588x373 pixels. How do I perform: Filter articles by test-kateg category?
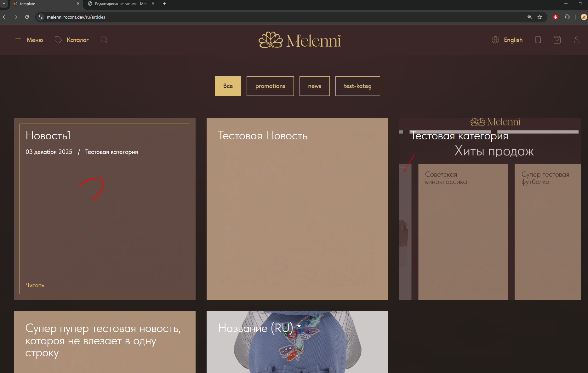coord(357,86)
